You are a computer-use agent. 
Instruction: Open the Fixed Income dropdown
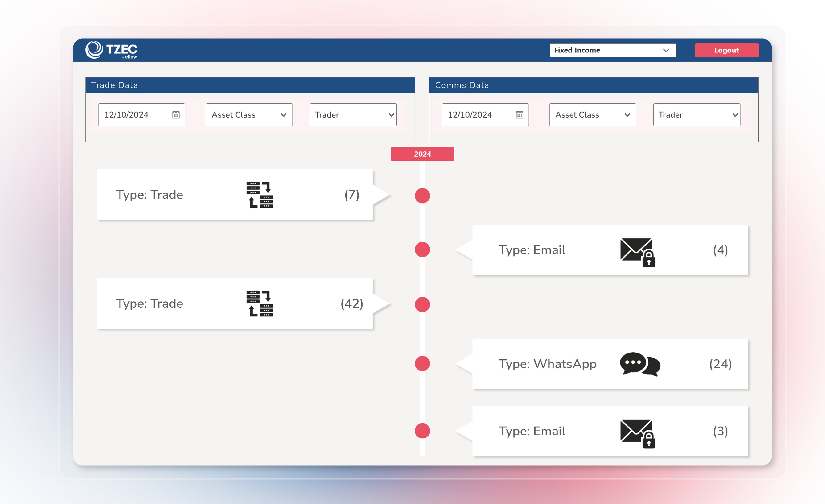pos(613,50)
